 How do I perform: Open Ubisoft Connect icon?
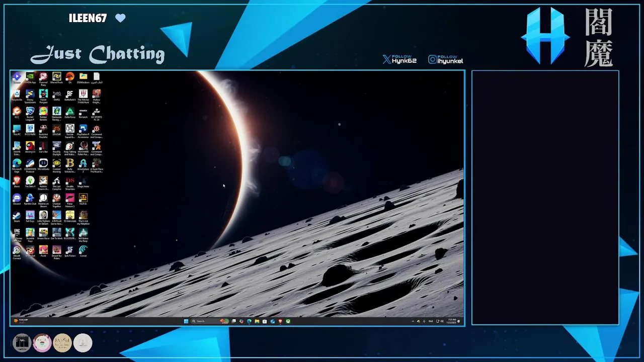tap(17, 253)
